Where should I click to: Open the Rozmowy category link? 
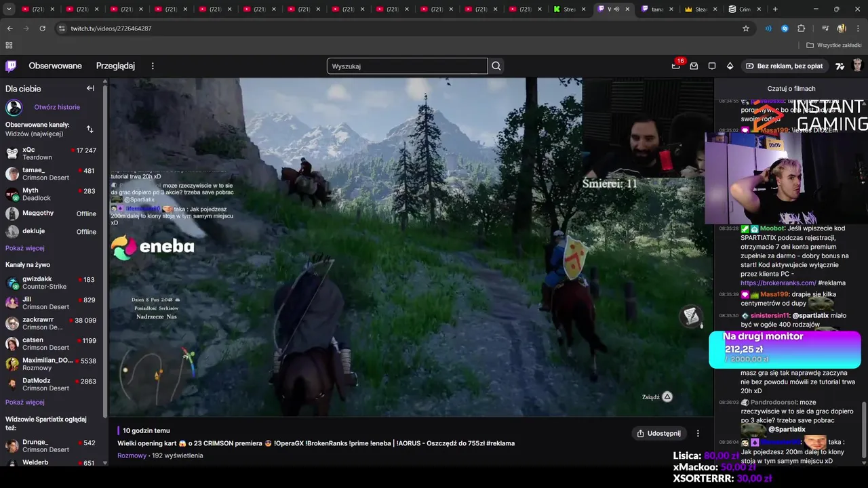(x=132, y=455)
